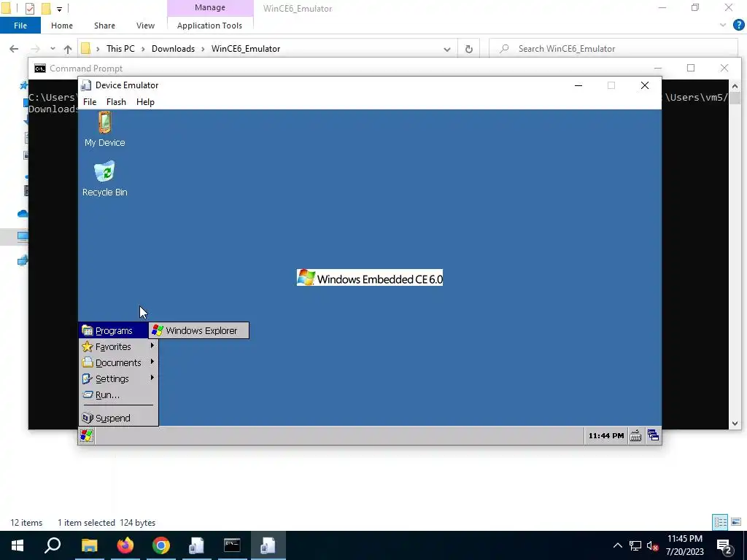
Task: Open File Explorer help icon
Action: [x=738, y=26]
